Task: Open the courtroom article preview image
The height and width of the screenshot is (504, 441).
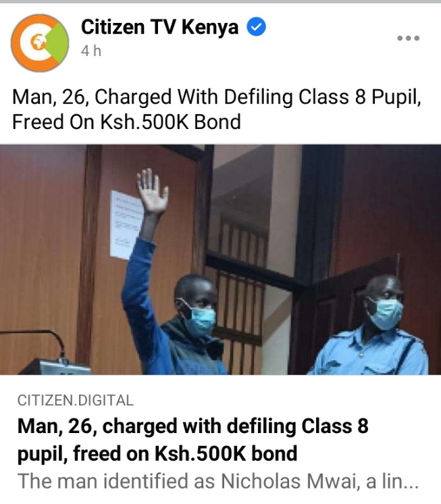Action: coord(220,259)
